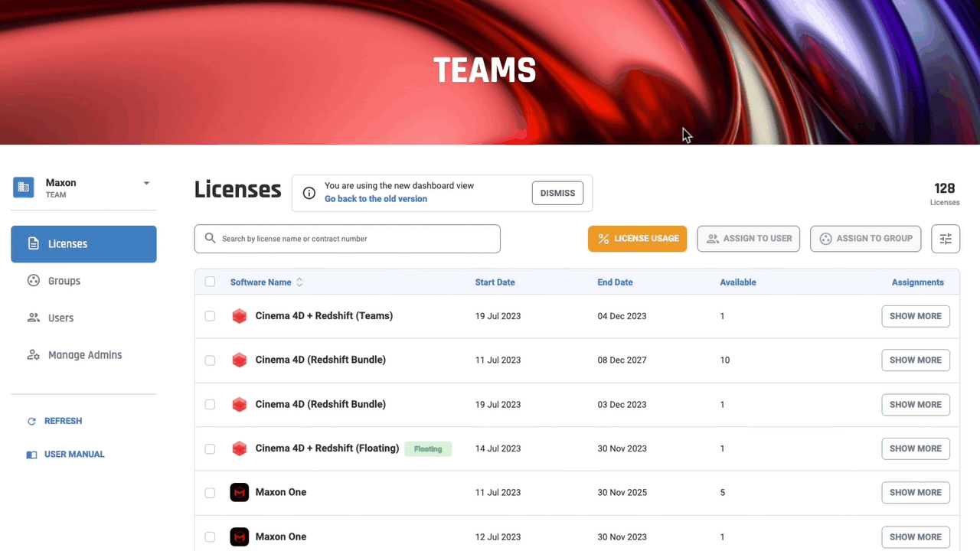Sort by Software Name column

point(266,282)
